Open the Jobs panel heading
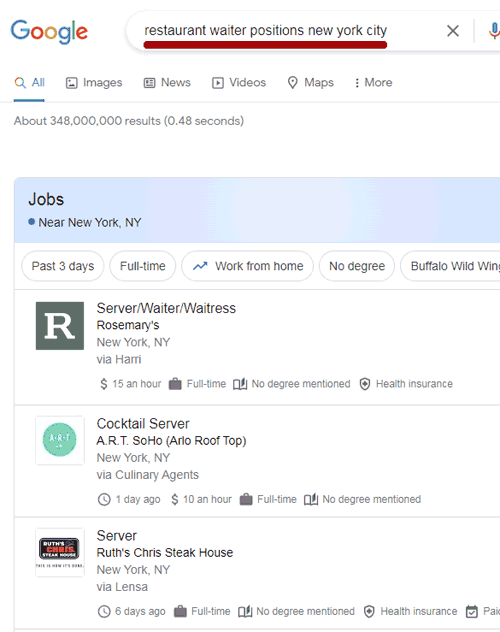500x632 pixels. coord(46,200)
